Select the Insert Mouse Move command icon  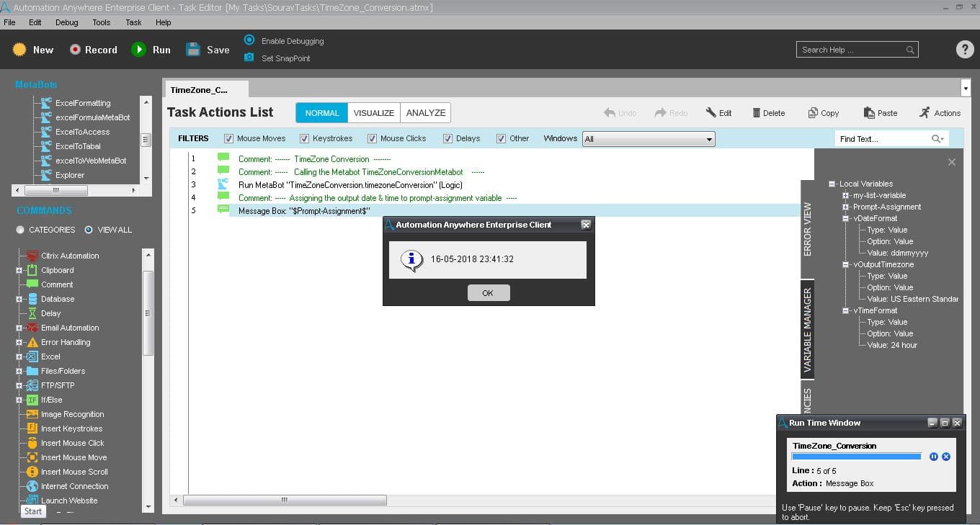pos(32,457)
